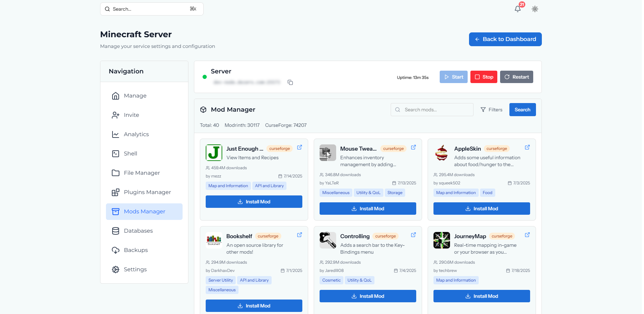
Task: Stop the server
Action: (x=484, y=77)
